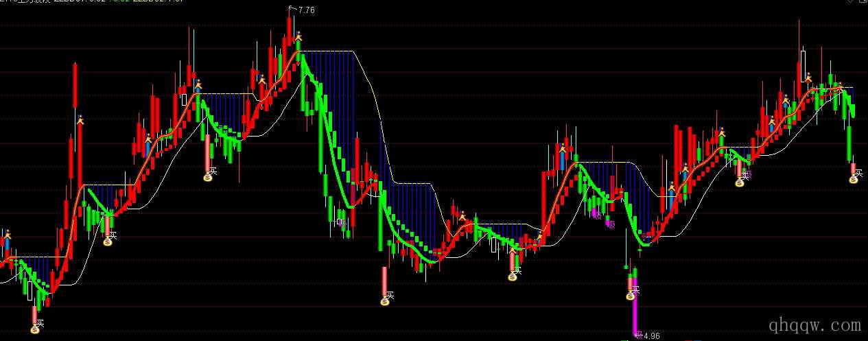Image resolution: width=868 pixels, height=341 pixels.
Task: Click the money bag buy icon at bottom-left corner
Action: pos(34,330)
